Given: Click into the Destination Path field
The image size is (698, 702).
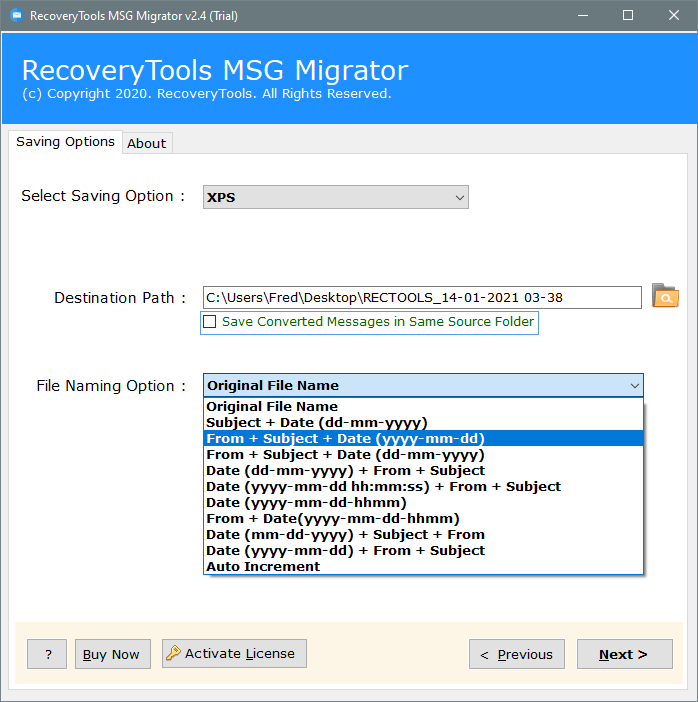Looking at the screenshot, I should coord(422,298).
